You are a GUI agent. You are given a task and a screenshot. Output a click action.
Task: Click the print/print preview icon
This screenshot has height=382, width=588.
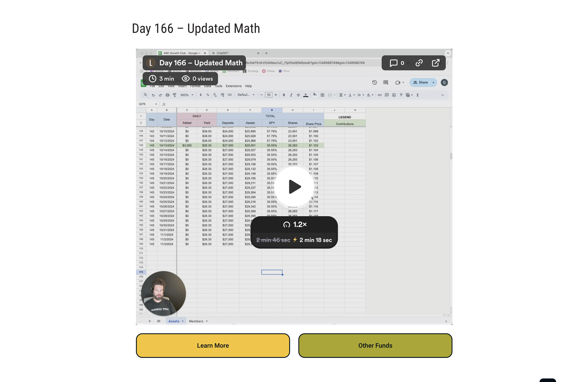coord(167,95)
